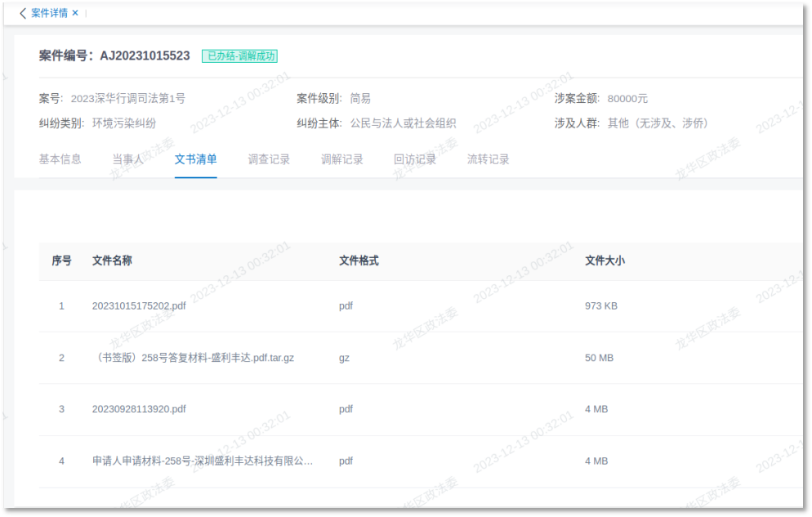Switch to the 基本信息 tab
The width and height of the screenshot is (812, 517).
[x=60, y=159]
